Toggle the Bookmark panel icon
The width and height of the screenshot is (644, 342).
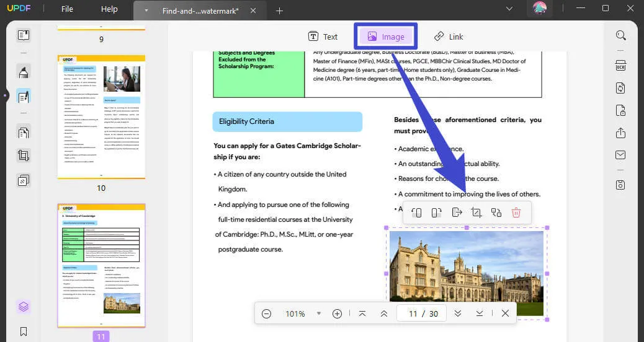(x=24, y=331)
